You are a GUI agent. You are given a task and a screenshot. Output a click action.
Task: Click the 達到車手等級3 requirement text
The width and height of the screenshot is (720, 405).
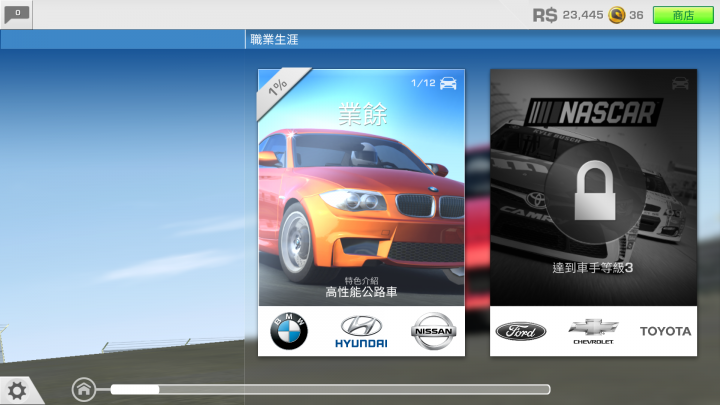tap(593, 268)
